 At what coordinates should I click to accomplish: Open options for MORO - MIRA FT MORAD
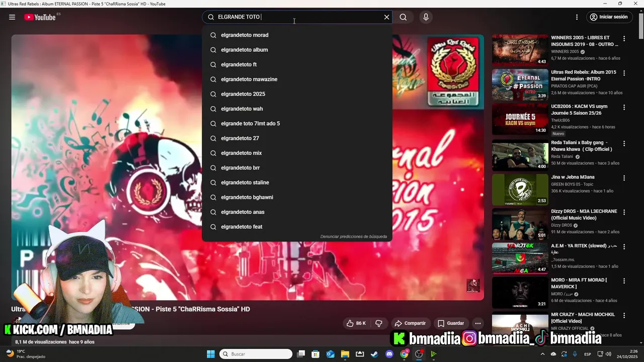point(624,281)
